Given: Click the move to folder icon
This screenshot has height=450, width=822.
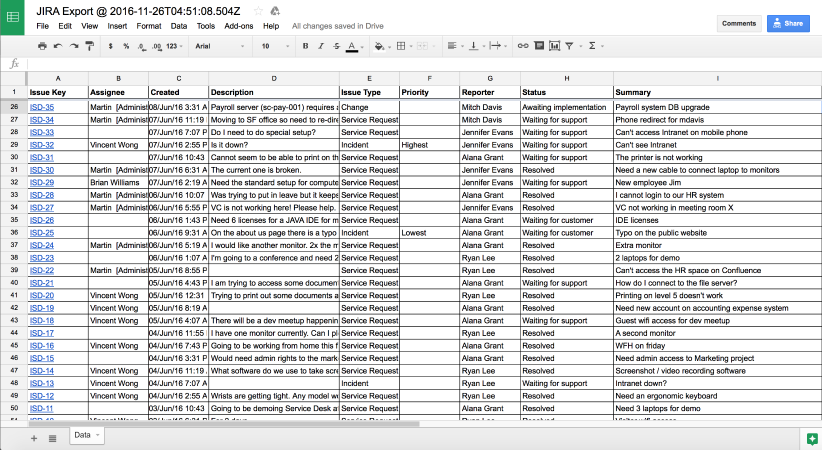Looking at the screenshot, I should [x=275, y=11].
